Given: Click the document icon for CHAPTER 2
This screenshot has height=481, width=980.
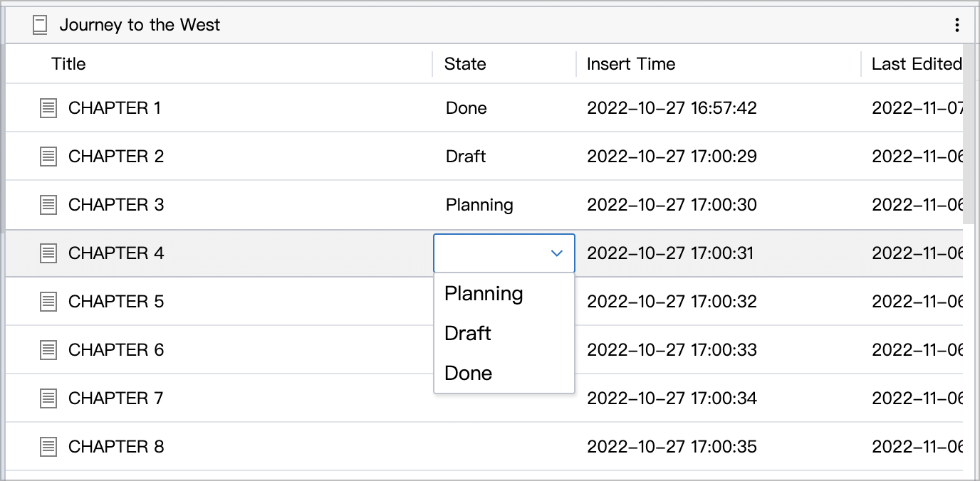Looking at the screenshot, I should click(x=48, y=157).
